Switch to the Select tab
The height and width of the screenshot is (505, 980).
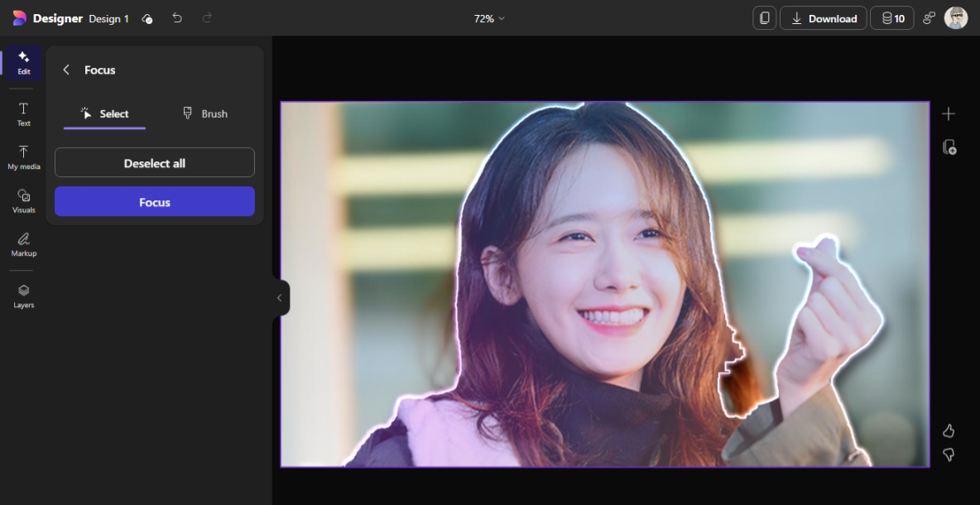pos(106,113)
